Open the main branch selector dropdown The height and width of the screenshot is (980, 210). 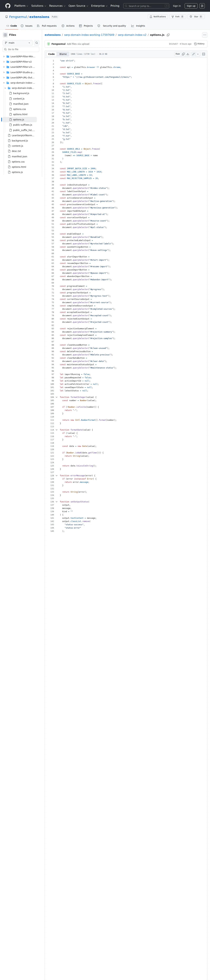17,43
